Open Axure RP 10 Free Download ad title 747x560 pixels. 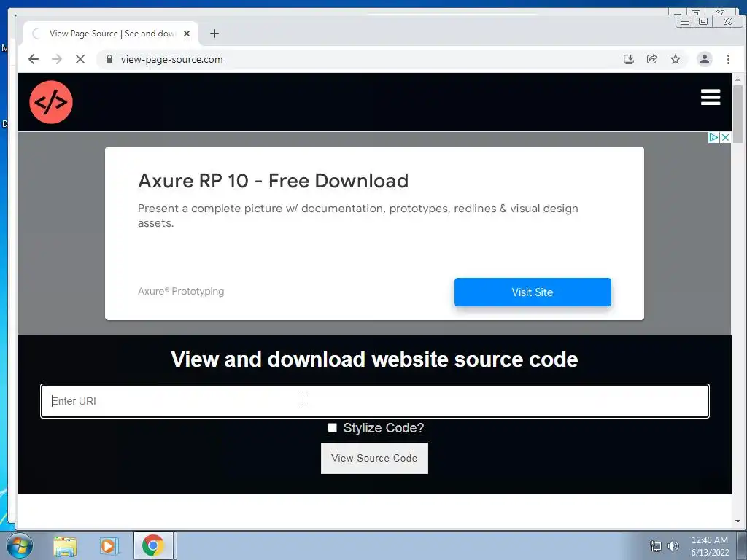click(x=273, y=181)
